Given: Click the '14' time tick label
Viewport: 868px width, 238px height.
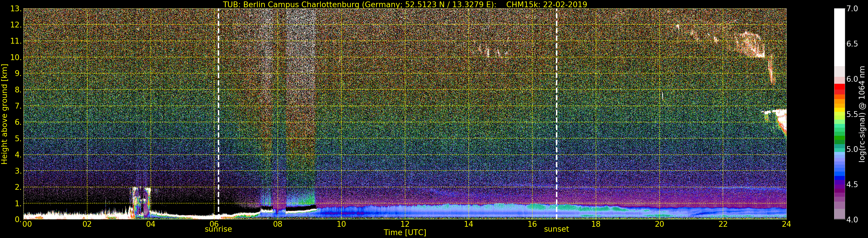Looking at the screenshot, I should [468, 224].
